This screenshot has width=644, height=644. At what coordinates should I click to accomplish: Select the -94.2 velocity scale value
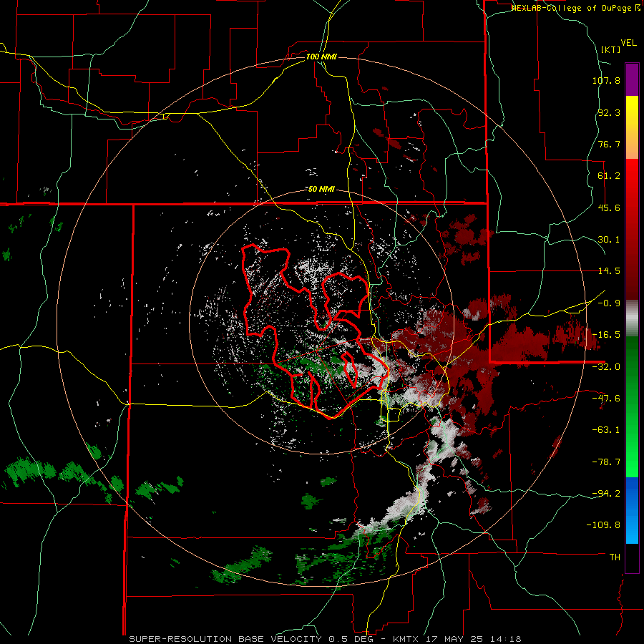pyautogui.click(x=606, y=494)
